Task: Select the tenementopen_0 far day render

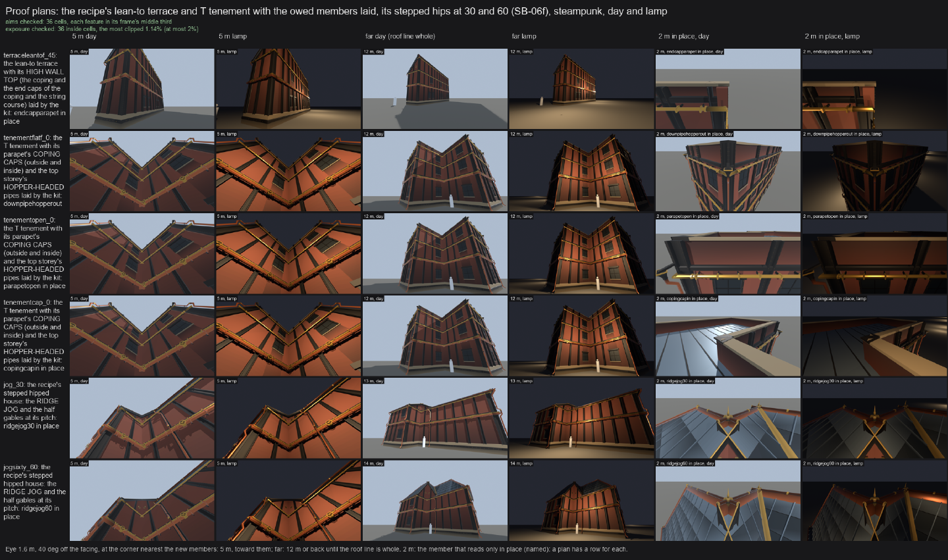Action: (435, 253)
